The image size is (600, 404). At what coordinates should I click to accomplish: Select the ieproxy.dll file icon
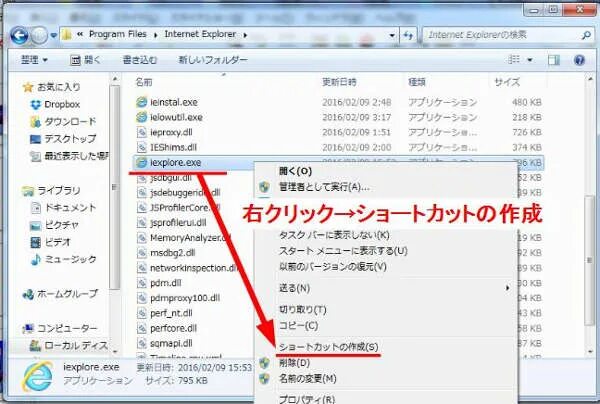[x=142, y=132]
